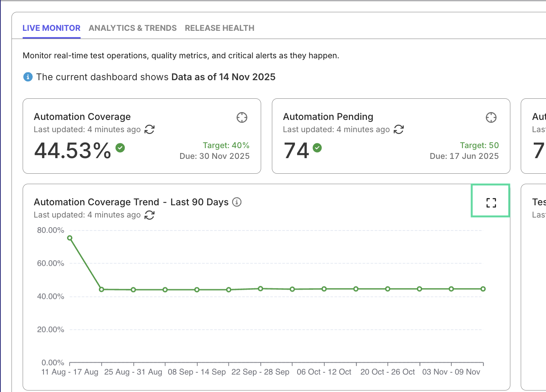
Task: Click the green checkmark beside 44.53%
Action: 120,148
